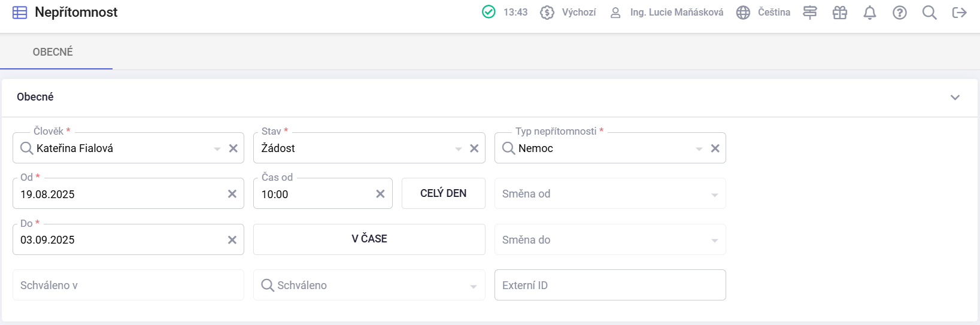The height and width of the screenshot is (325, 980).
Task: Collapse the Obecné section chevron
Action: (x=955, y=98)
